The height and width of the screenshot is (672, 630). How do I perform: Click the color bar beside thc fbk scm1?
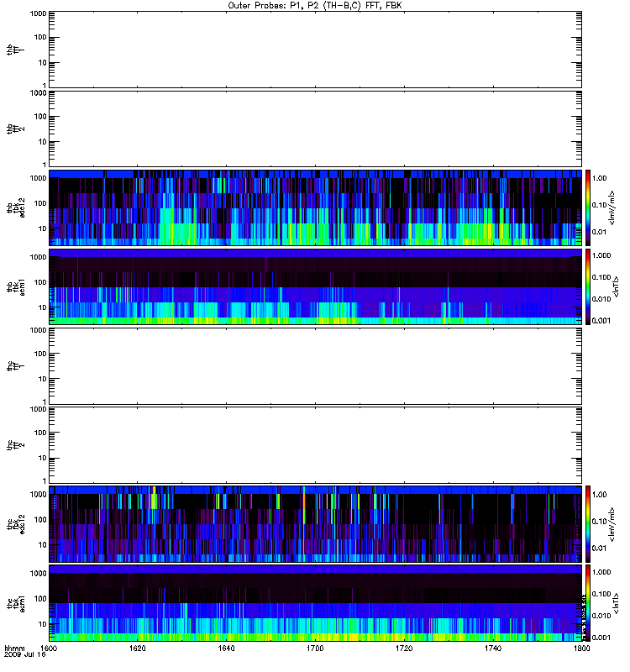[x=587, y=603]
